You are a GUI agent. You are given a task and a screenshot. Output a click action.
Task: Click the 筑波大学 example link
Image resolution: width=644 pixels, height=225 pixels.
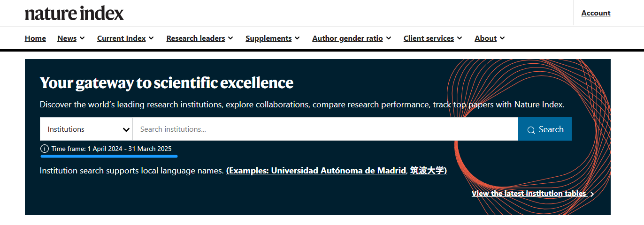tap(427, 171)
